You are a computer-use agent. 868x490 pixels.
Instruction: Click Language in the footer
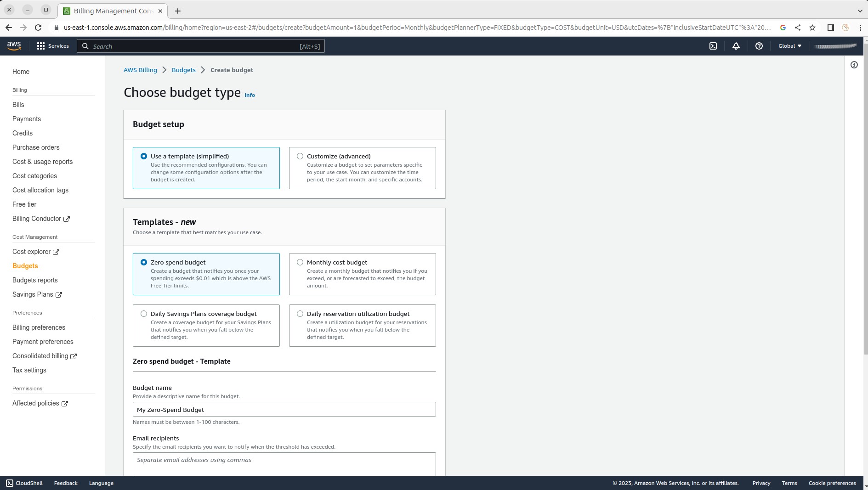(101, 483)
